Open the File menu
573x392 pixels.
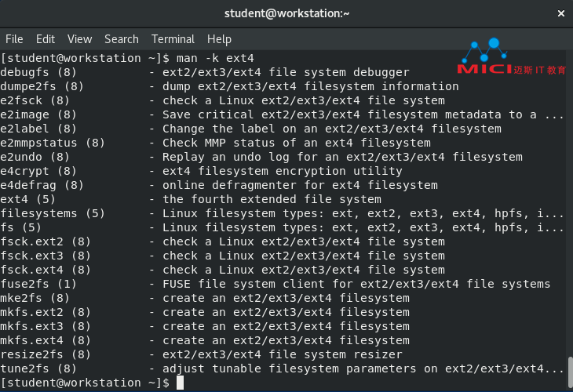(x=14, y=39)
